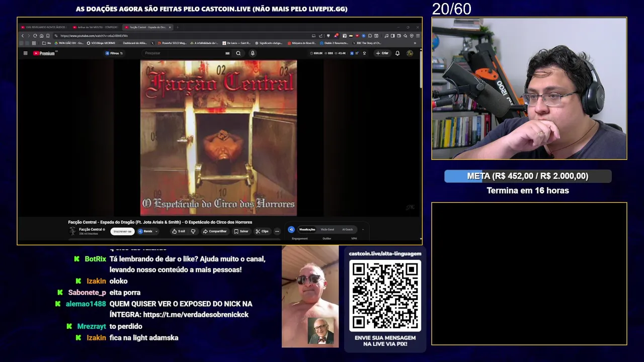The width and height of the screenshot is (644, 362).
Task: Open the on-screen keyboard icon in search box
Action: [227, 53]
